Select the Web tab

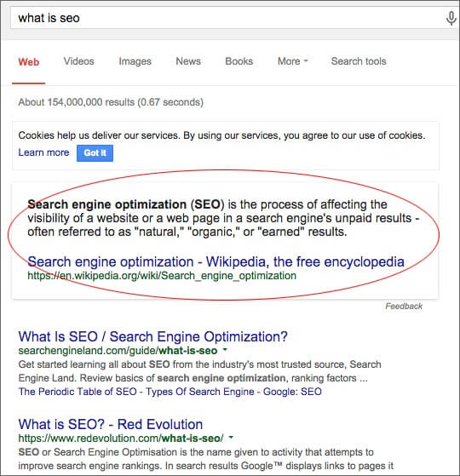[x=29, y=62]
